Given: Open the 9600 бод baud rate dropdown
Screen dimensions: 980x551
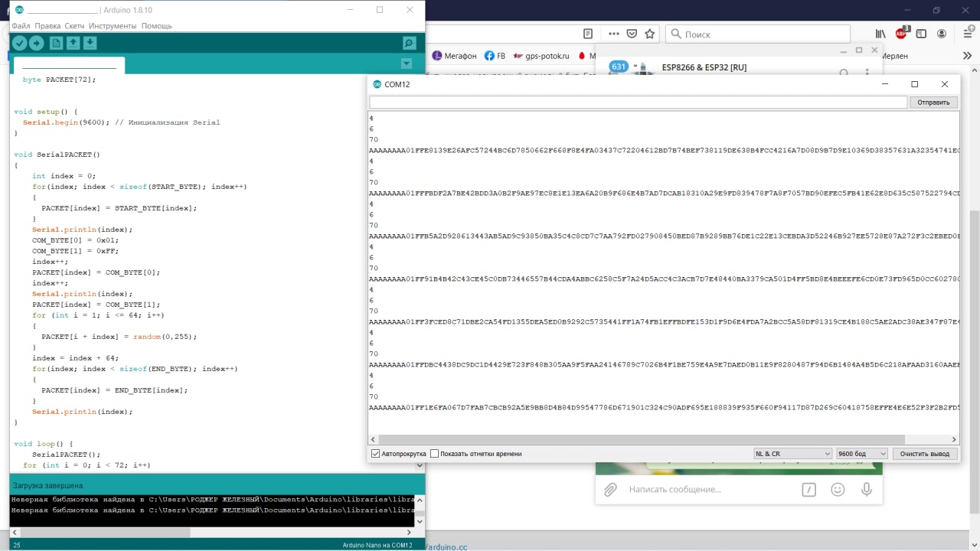Looking at the screenshot, I should [x=862, y=454].
